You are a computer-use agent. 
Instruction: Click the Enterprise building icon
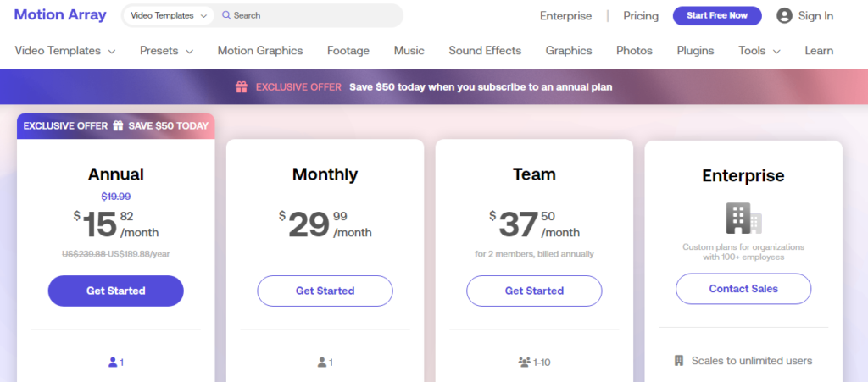coord(743,218)
